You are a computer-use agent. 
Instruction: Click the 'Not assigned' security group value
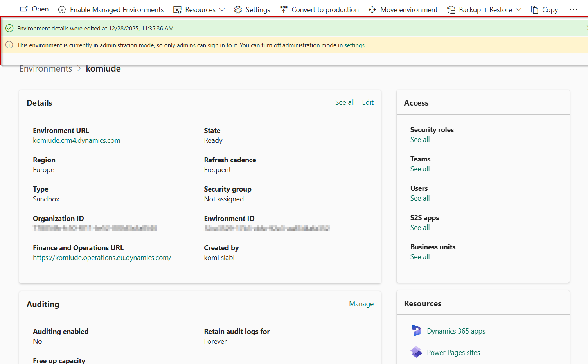(224, 199)
